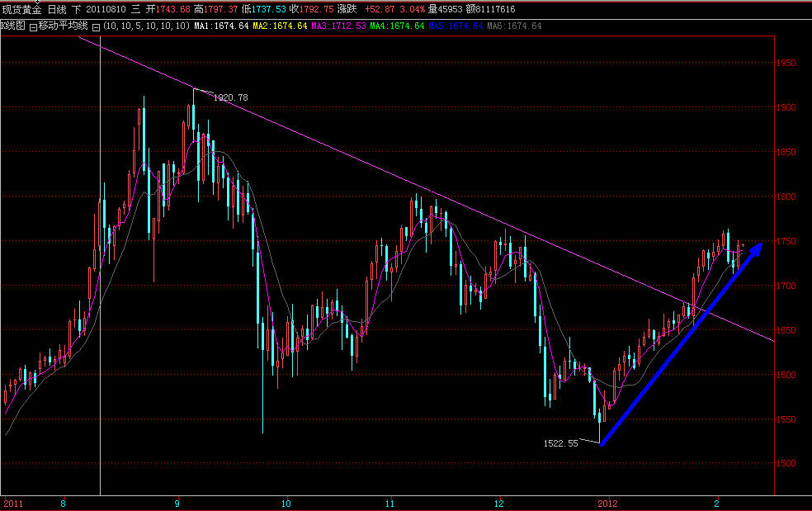Click the percent change 3.04%
Screen dimensions: 812x511
413,9
